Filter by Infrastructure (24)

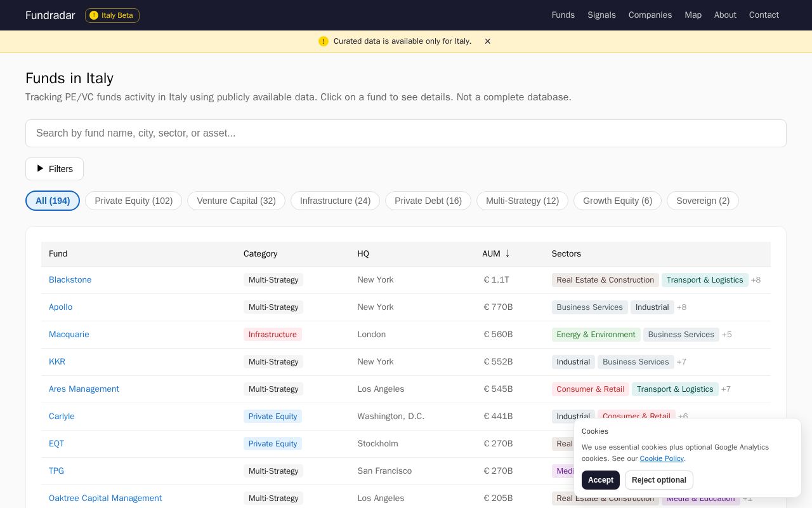(335, 201)
